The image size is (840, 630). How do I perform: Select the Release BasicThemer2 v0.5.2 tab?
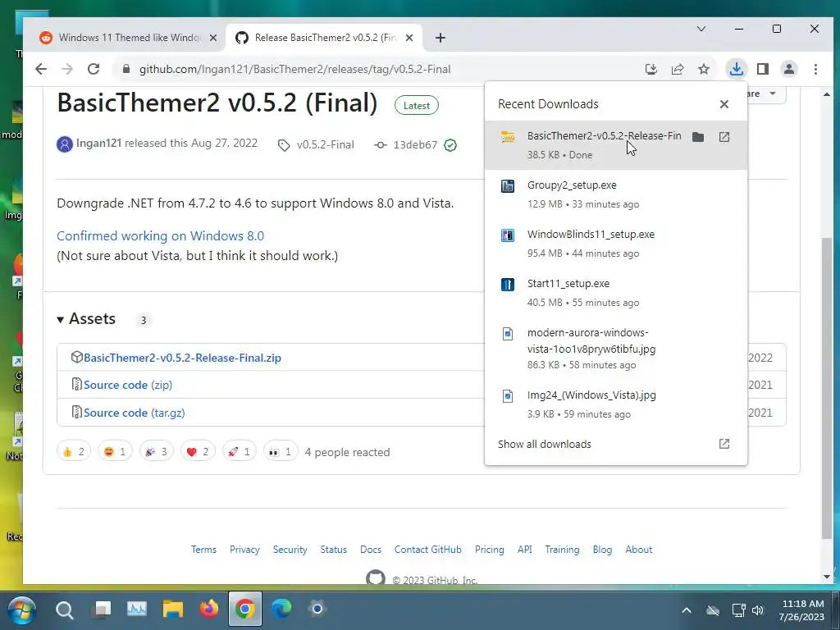click(x=325, y=38)
